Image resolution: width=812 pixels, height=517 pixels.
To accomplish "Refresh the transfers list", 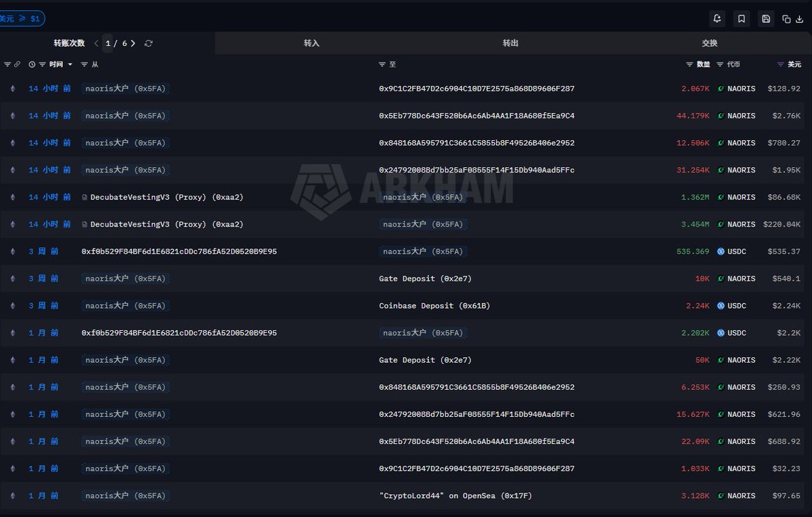I will point(149,43).
